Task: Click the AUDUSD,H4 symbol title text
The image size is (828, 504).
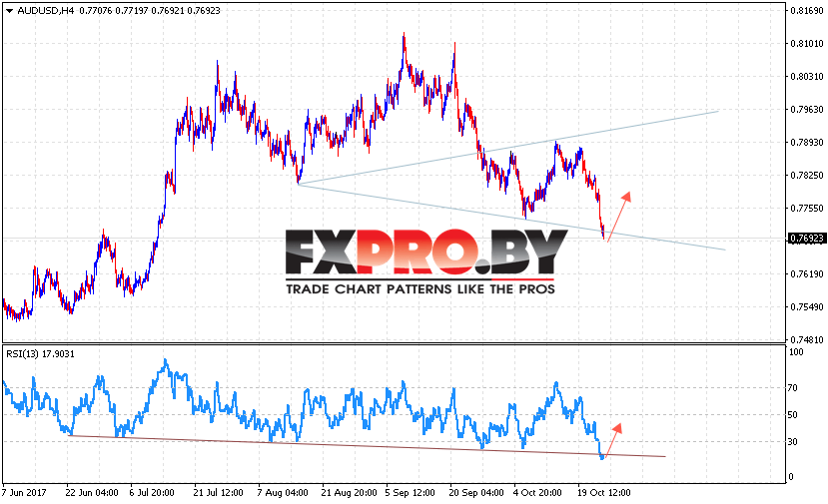Action: [45, 11]
